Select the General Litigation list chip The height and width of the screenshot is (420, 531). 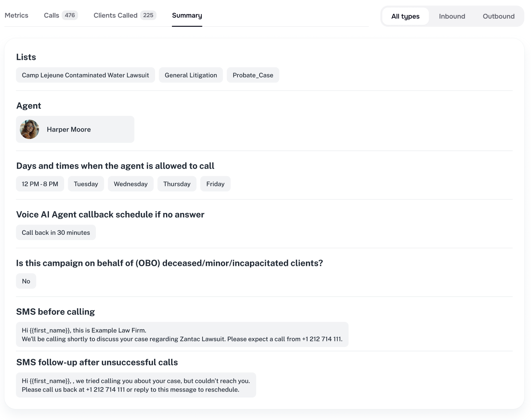(x=190, y=75)
